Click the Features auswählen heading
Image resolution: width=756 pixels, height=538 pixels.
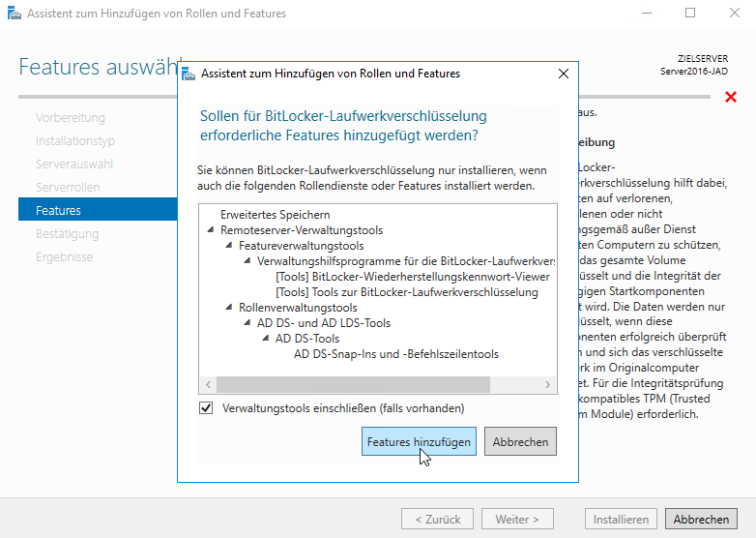coord(101,67)
